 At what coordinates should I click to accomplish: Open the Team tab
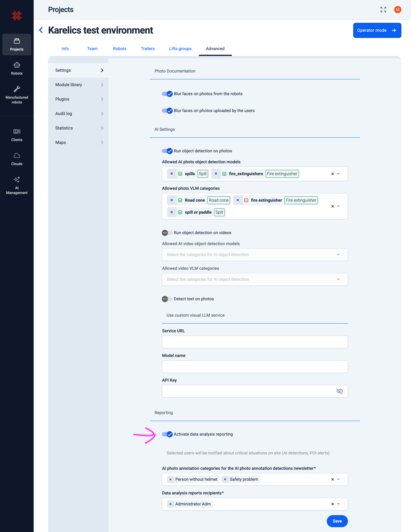point(92,48)
